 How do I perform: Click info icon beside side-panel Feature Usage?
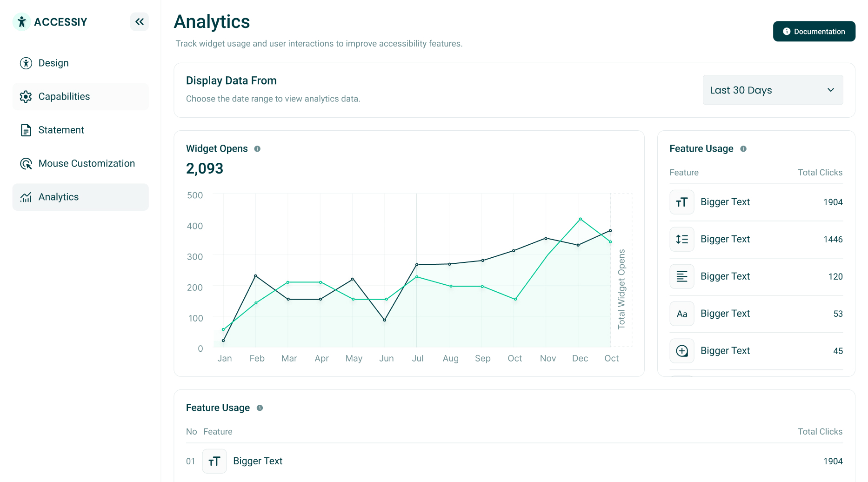[743, 149]
